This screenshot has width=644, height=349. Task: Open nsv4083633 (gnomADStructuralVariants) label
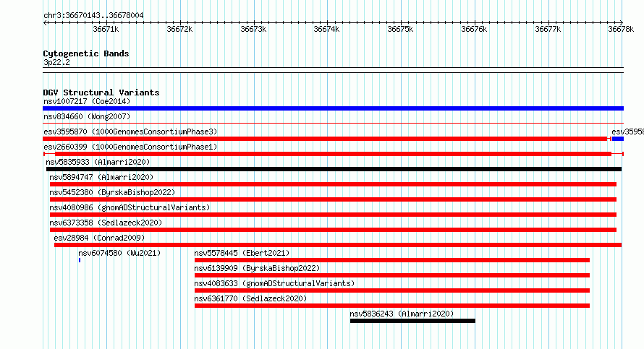274,283
